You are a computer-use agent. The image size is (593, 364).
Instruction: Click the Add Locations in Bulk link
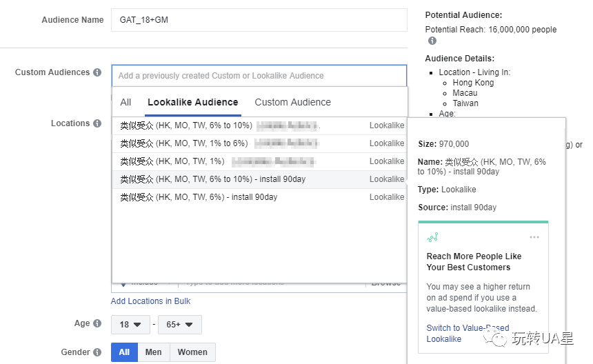(150, 301)
